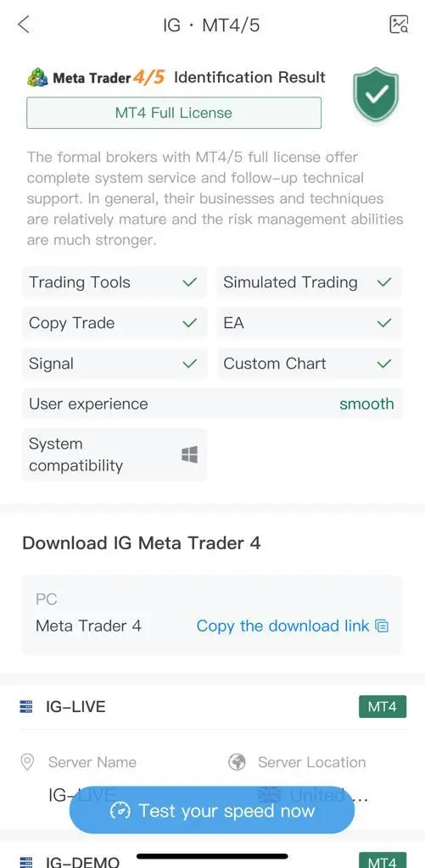This screenshot has height=868, width=425.
Task: Tap the Copy Trade checkmark
Action: 189,323
